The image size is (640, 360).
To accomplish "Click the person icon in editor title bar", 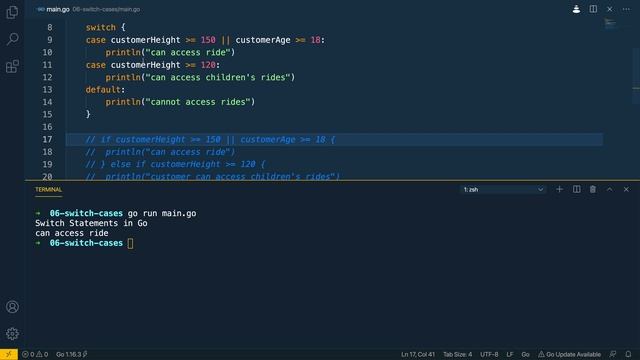I will pos(576,9).
